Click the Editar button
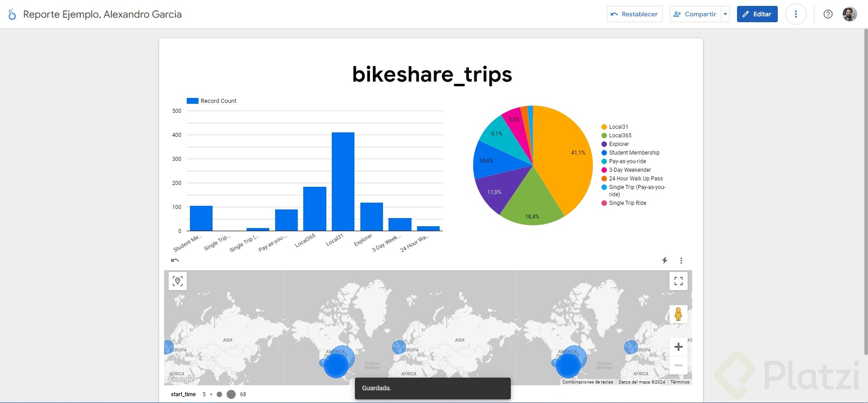 tap(757, 14)
